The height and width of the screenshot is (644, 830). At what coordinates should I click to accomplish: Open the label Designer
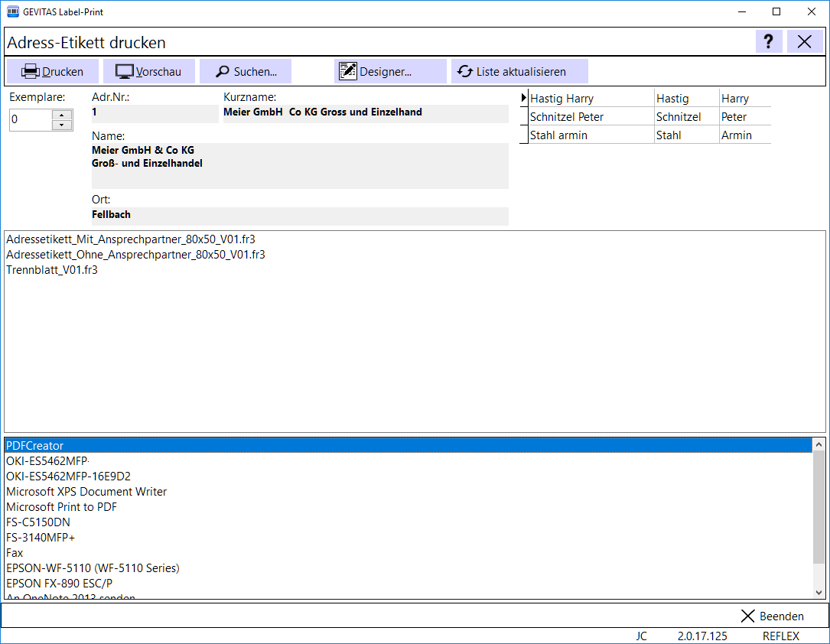(390, 71)
